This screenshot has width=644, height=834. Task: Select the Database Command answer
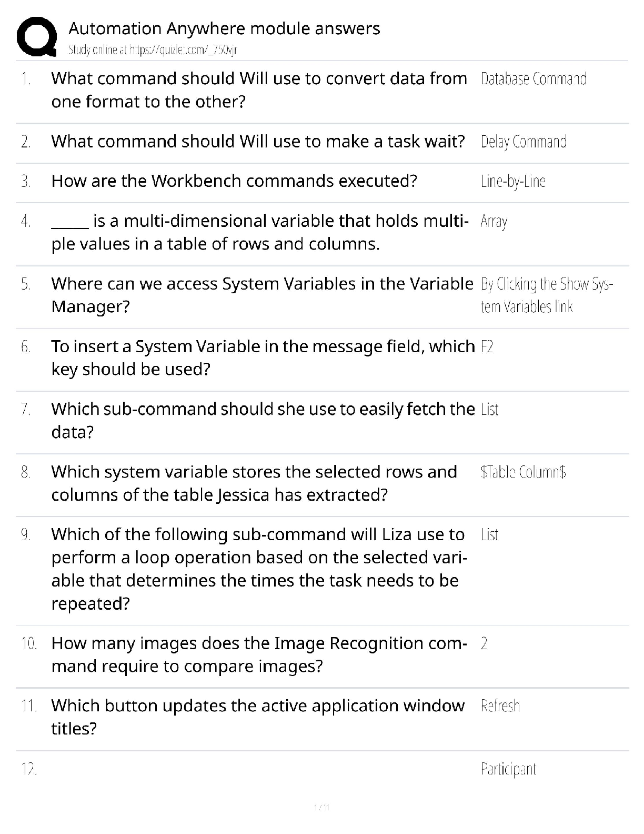(534, 78)
